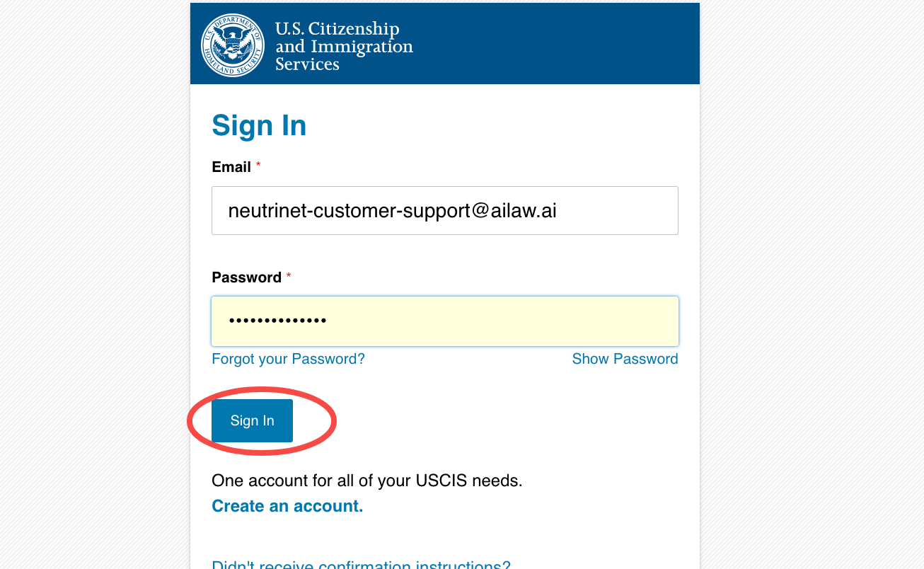Click the red asterisk beside Password
The width and height of the screenshot is (924, 569).
click(289, 276)
